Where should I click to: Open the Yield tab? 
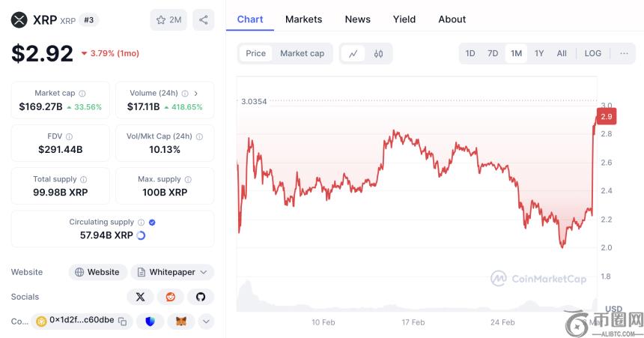[404, 19]
